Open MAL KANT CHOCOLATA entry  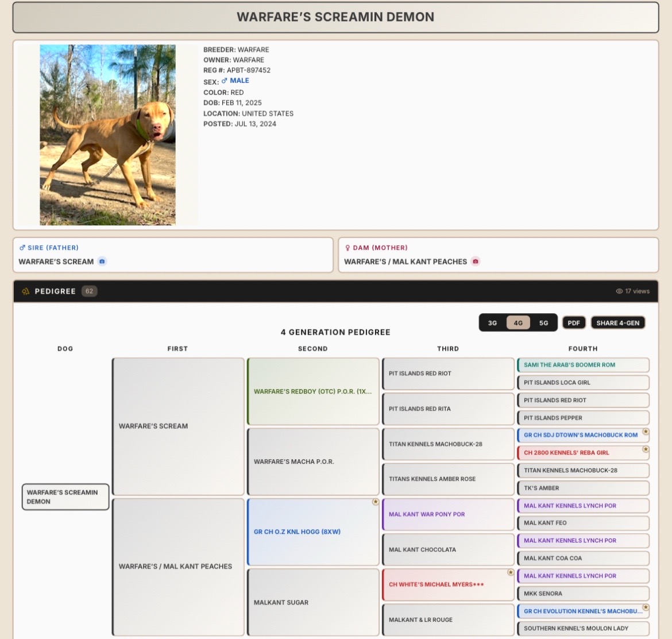click(448, 550)
